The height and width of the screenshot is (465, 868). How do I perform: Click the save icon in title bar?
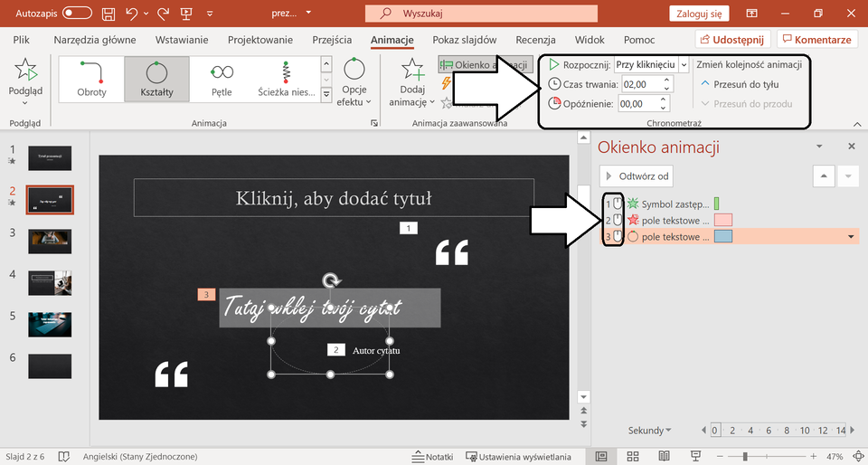108,14
